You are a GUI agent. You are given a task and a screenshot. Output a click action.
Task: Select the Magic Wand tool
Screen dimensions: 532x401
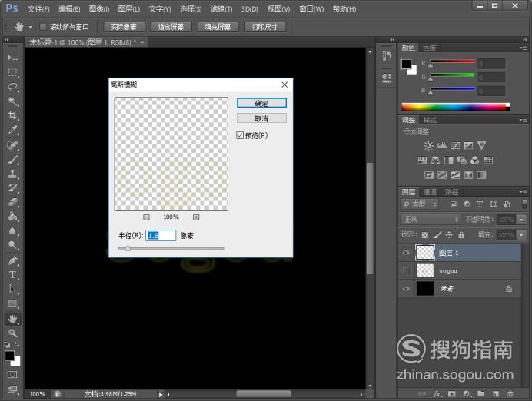tap(12, 101)
